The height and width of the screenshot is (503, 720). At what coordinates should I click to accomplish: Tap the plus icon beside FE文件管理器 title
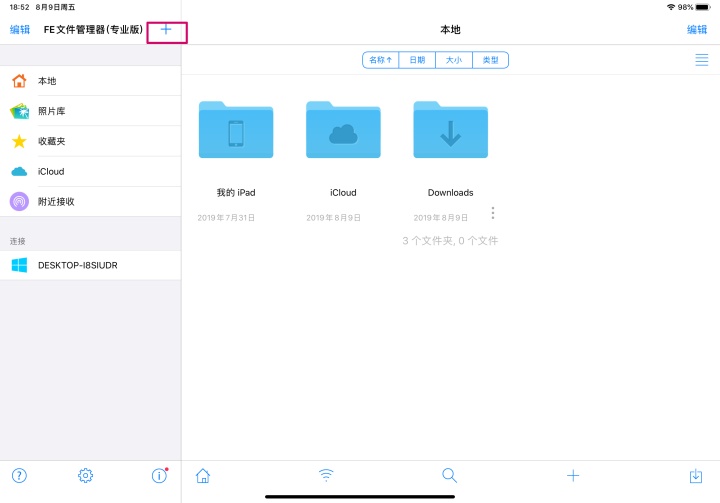tap(166, 30)
